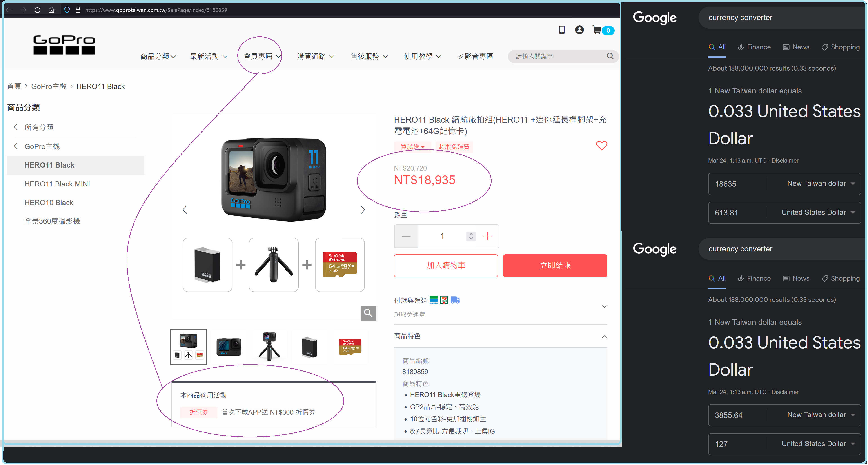Click the Disclaimer link in top converter
The image size is (868, 465).
tap(785, 161)
